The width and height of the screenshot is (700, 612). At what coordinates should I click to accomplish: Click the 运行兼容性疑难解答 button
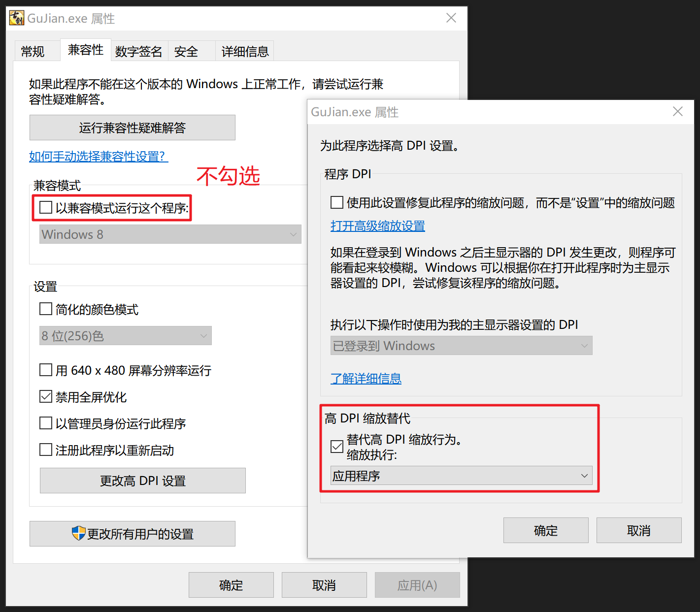point(132,128)
